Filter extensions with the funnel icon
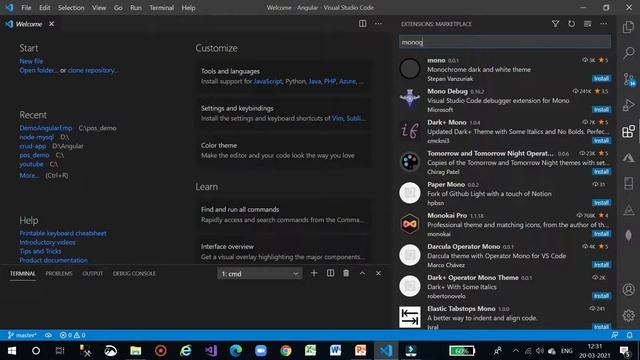The image size is (640, 360). pos(556,24)
